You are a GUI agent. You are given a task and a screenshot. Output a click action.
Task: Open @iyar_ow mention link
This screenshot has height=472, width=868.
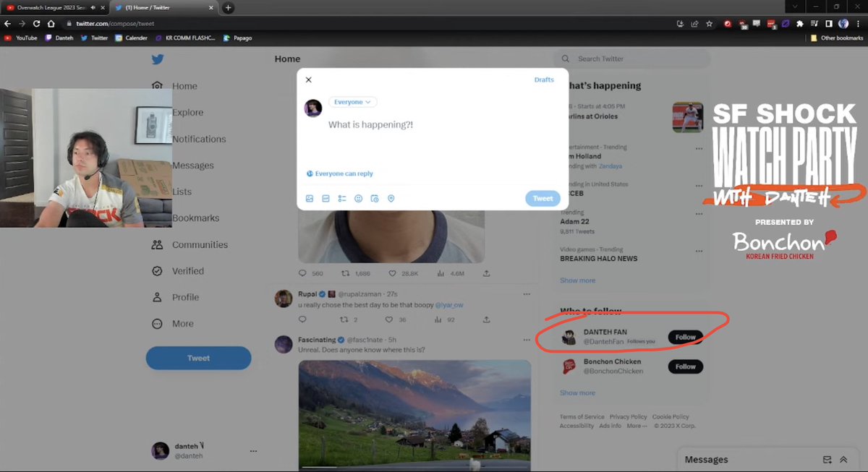point(449,305)
